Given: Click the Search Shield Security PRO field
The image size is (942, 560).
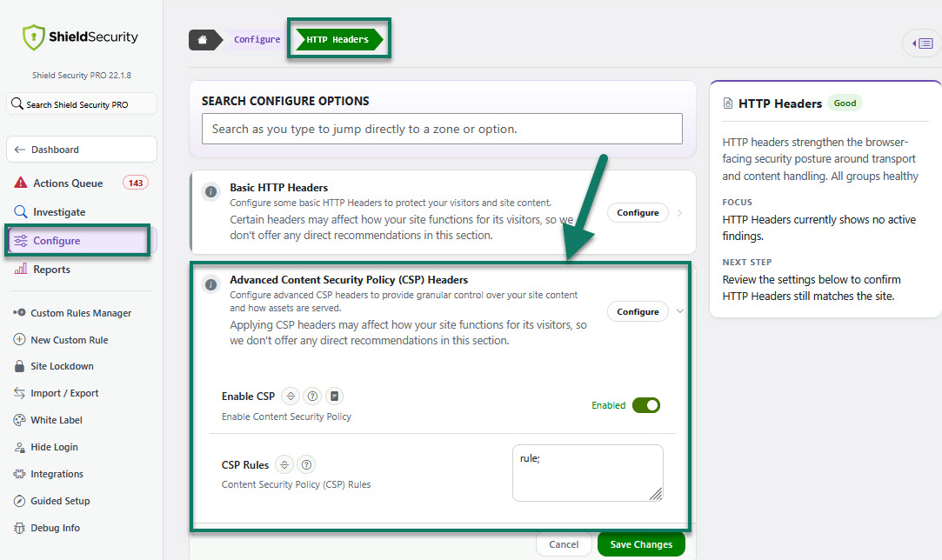Looking at the screenshot, I should point(82,104).
